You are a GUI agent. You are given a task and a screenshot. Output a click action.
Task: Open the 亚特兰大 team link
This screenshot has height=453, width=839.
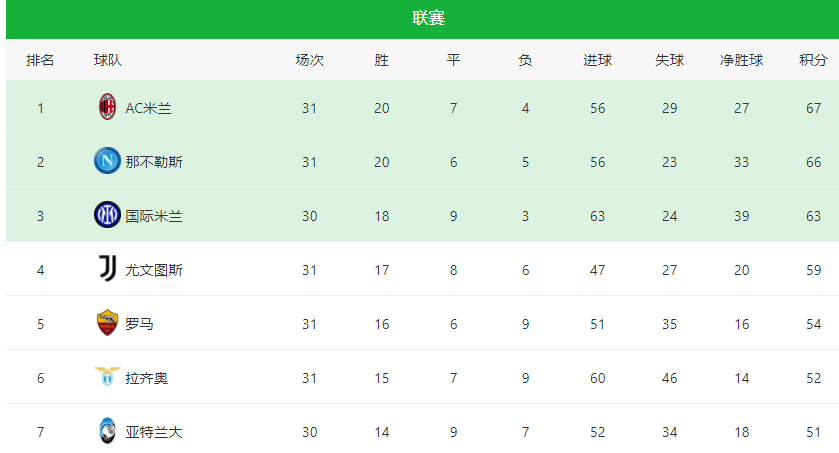tap(154, 432)
